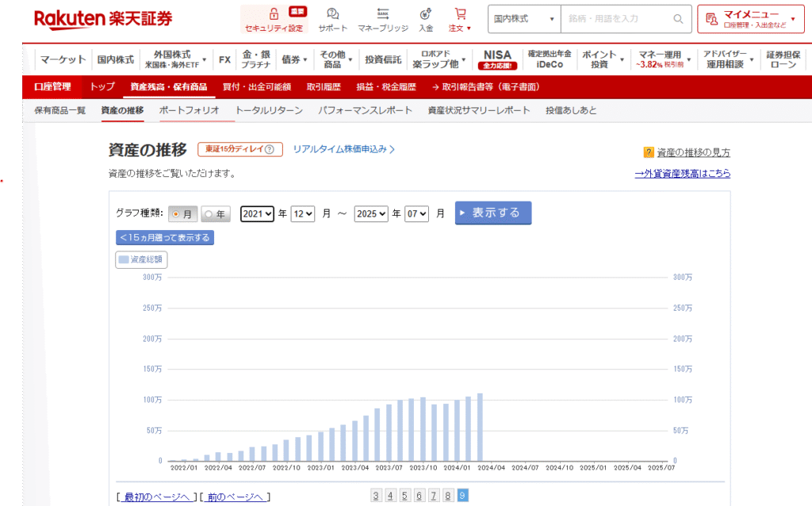The height and width of the screenshot is (506, 812).
Task: Click the 2024/03 asset bar in chart
Action: (480, 427)
